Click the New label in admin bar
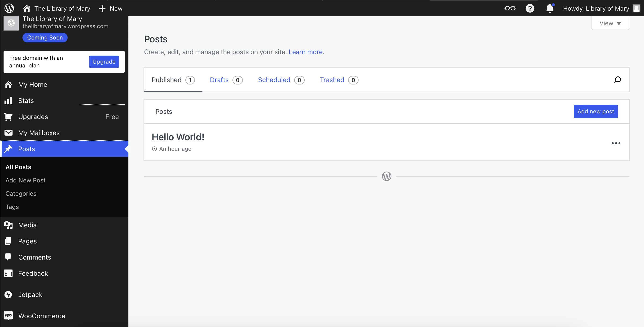Screen dimensions: 644x327 click(x=116, y=9)
